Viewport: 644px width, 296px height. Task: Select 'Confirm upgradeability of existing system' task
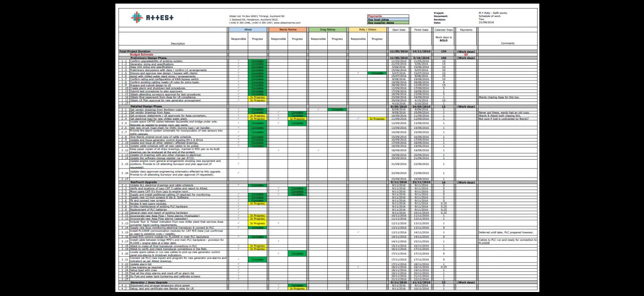(x=157, y=61)
